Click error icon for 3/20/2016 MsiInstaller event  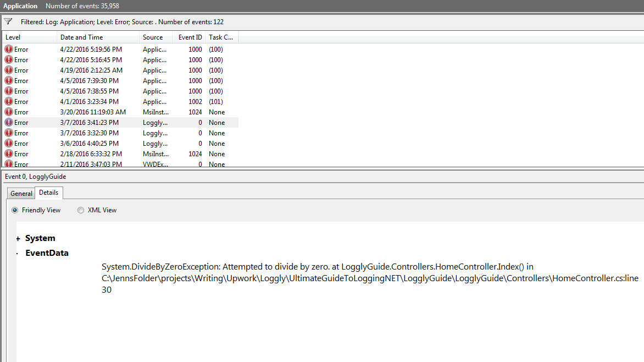point(9,112)
